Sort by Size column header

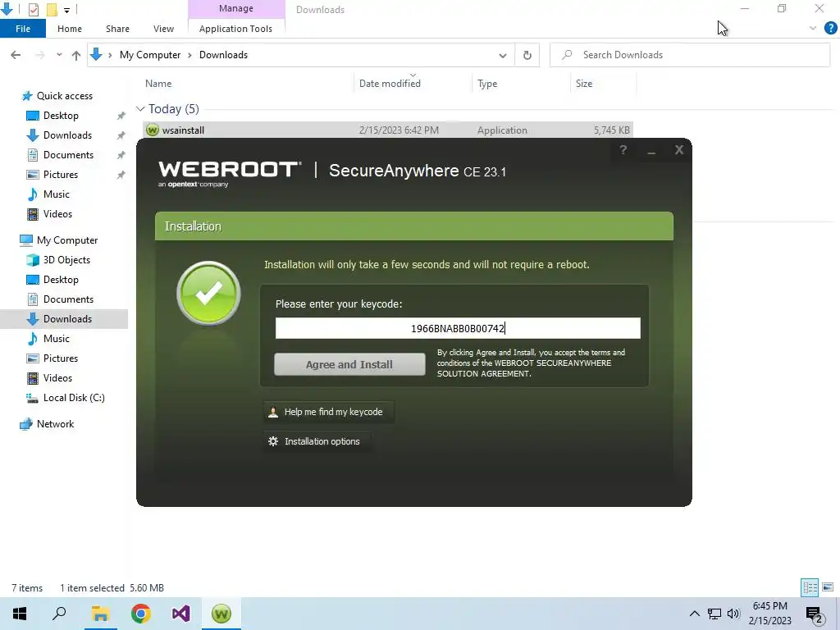point(584,84)
